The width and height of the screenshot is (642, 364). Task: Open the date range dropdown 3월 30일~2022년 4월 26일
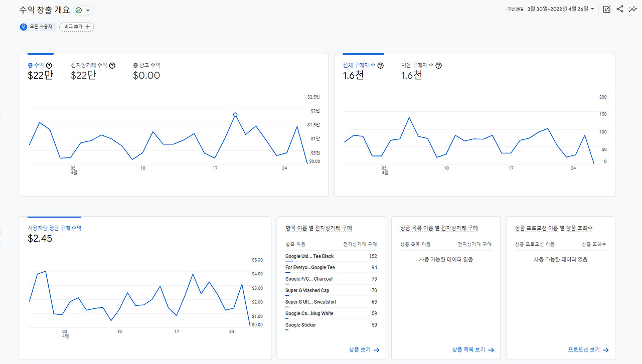click(x=560, y=9)
